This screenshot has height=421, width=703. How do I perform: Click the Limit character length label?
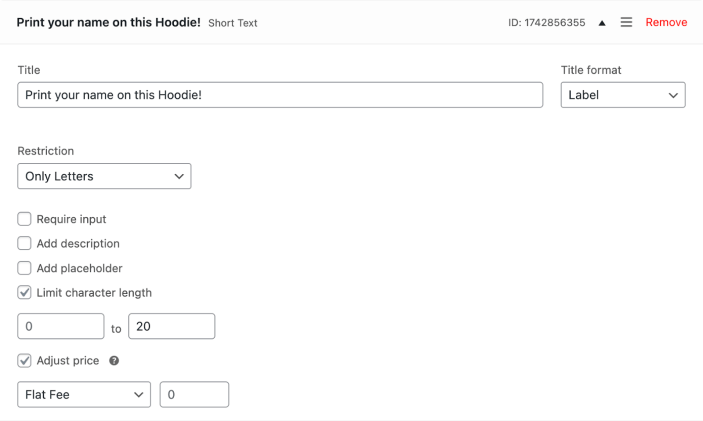pyautogui.click(x=94, y=293)
